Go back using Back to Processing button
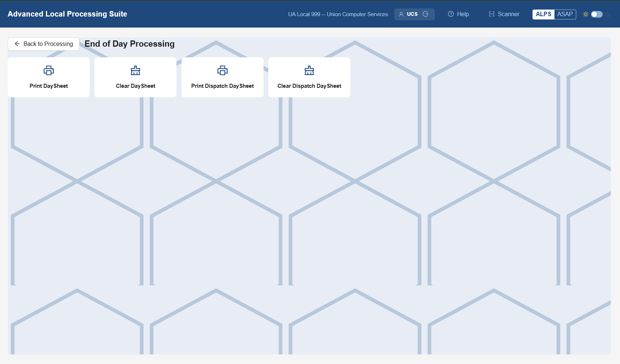Viewport: 620px width, 364px height. [x=43, y=44]
